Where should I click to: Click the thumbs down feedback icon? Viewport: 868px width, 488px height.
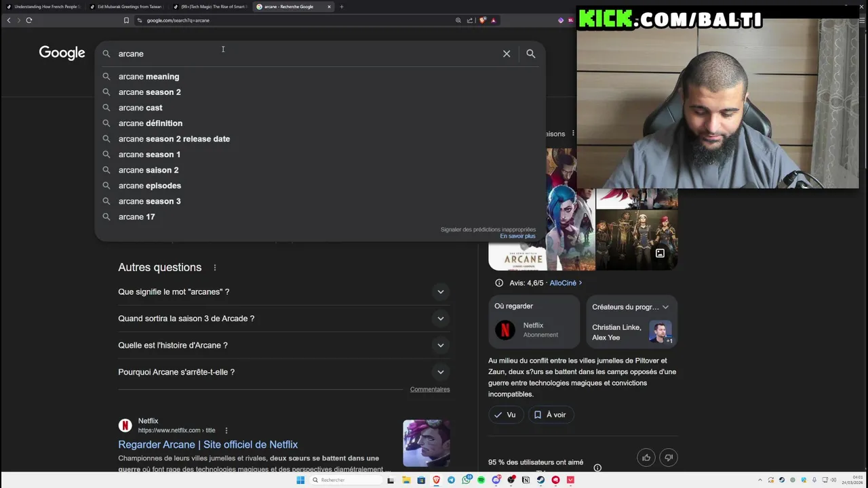(x=669, y=457)
